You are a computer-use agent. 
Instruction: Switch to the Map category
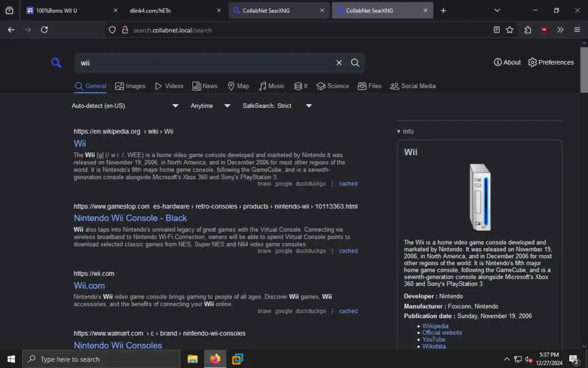point(238,86)
